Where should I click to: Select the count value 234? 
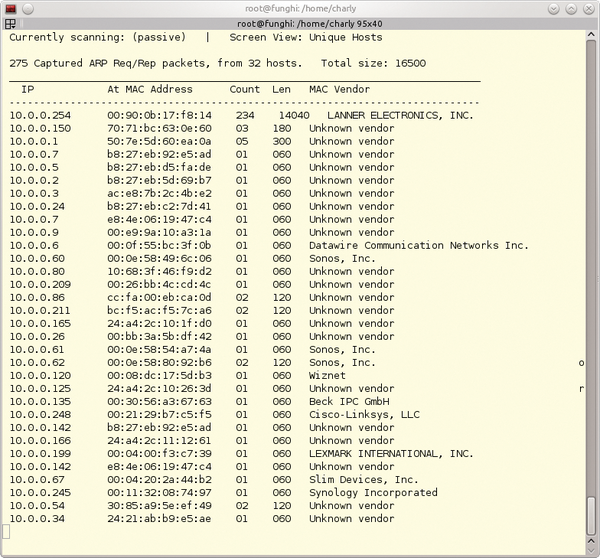(x=245, y=115)
